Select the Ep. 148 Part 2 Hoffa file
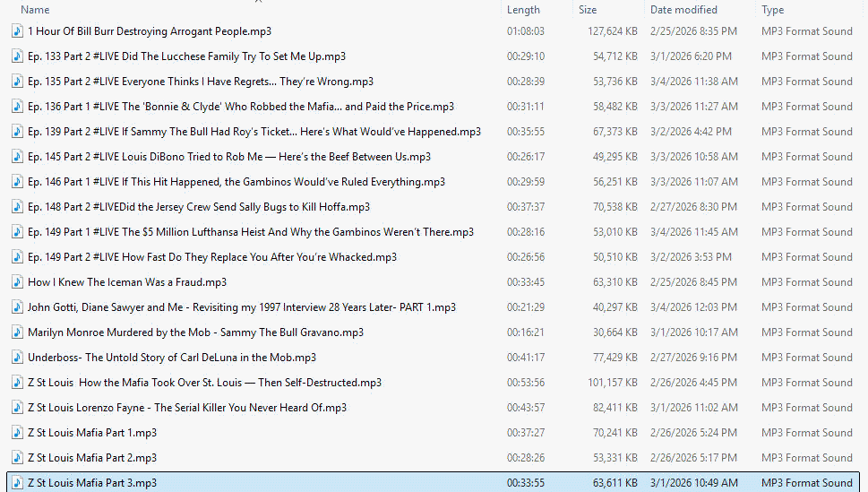This screenshot has width=868, height=492. 199,207
